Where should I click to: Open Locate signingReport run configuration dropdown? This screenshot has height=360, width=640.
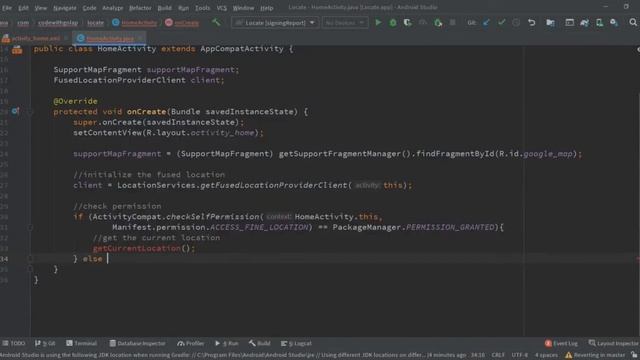(275, 22)
